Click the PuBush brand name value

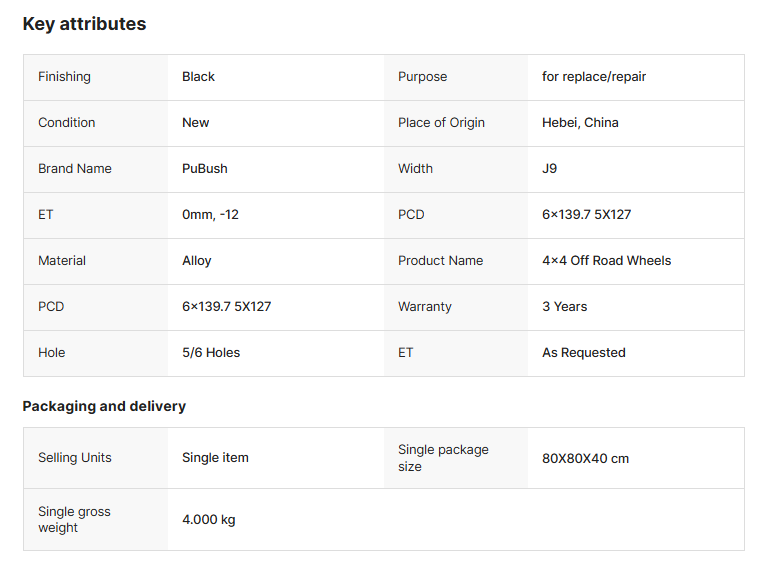[204, 169]
